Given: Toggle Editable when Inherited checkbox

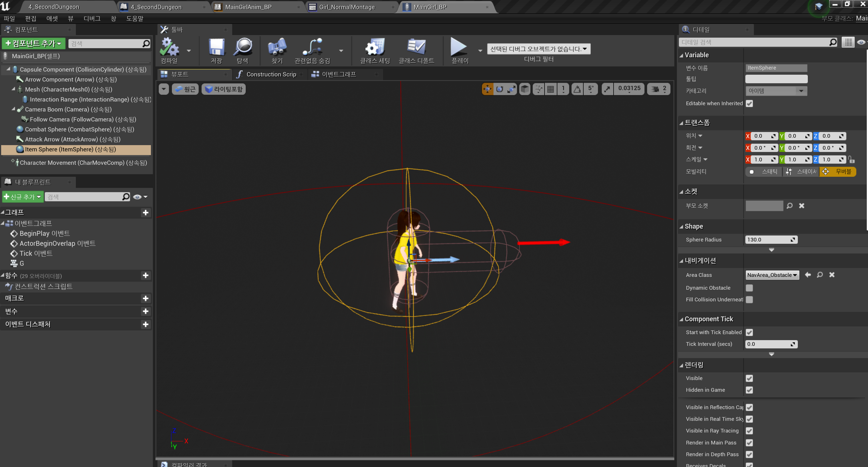Looking at the screenshot, I should (x=749, y=104).
